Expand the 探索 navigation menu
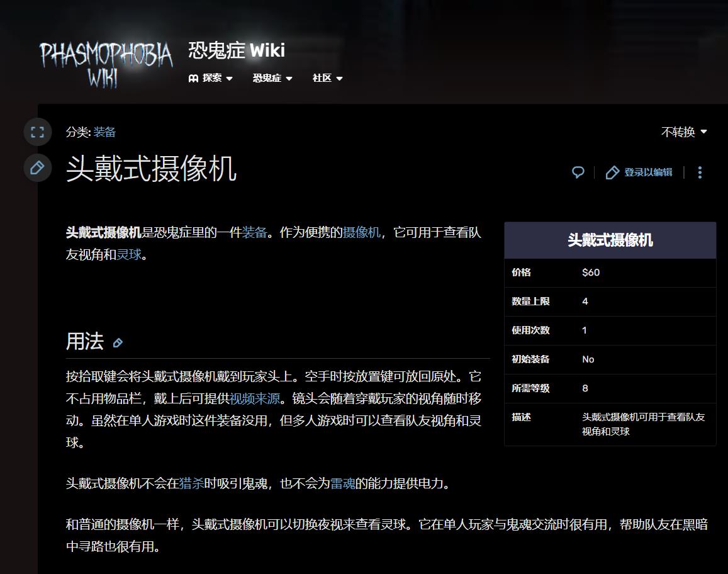728x574 pixels. click(212, 78)
